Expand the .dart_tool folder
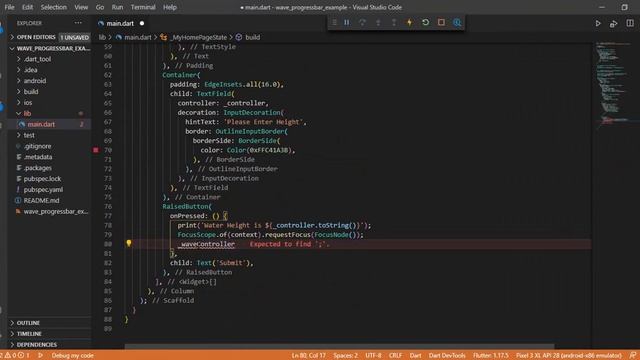This screenshot has height=360, width=640. point(38,59)
